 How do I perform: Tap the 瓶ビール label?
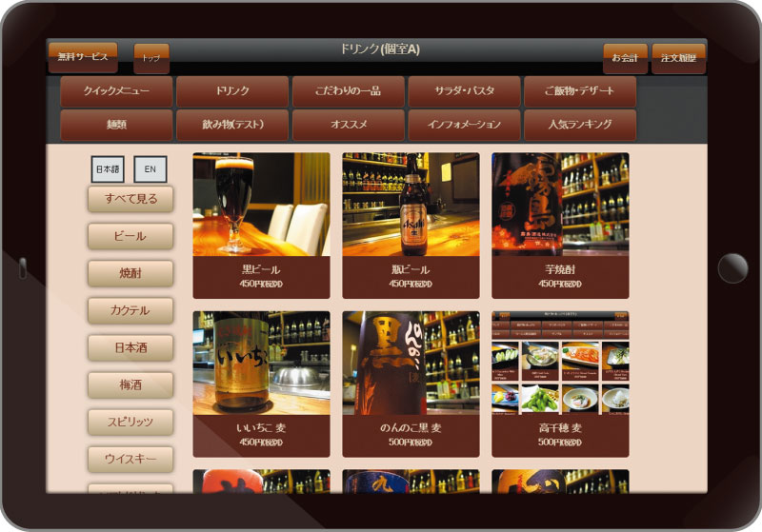[x=411, y=270]
